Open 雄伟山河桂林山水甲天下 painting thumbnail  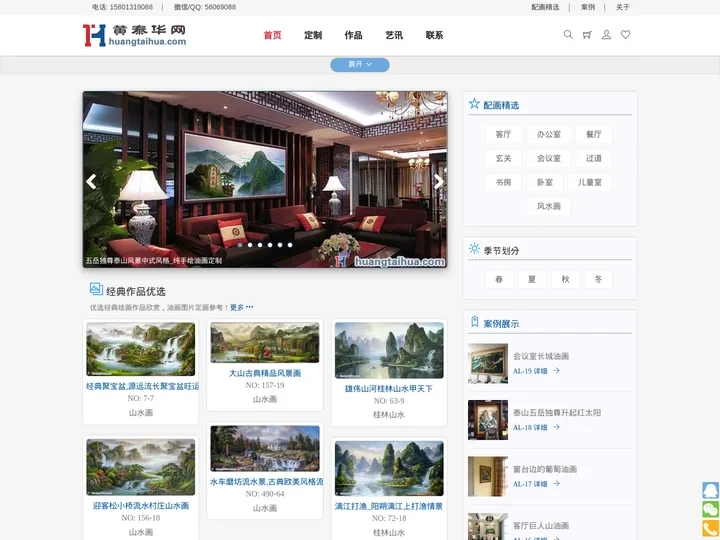coord(389,350)
